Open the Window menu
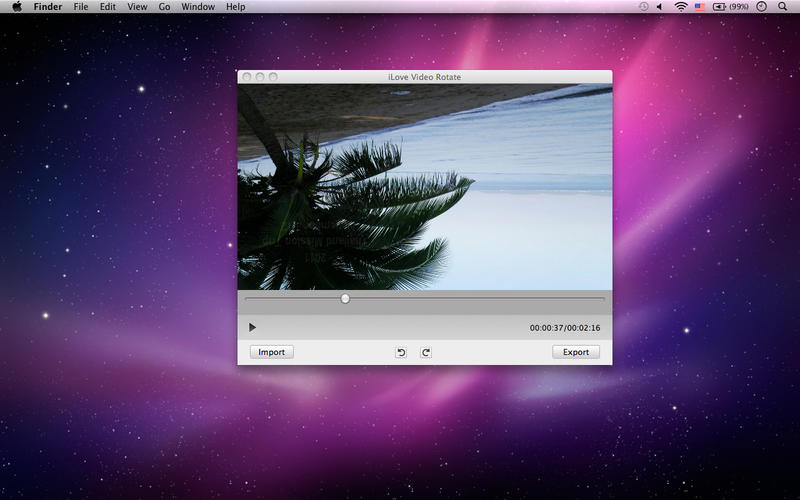800x500 pixels. 198,7
